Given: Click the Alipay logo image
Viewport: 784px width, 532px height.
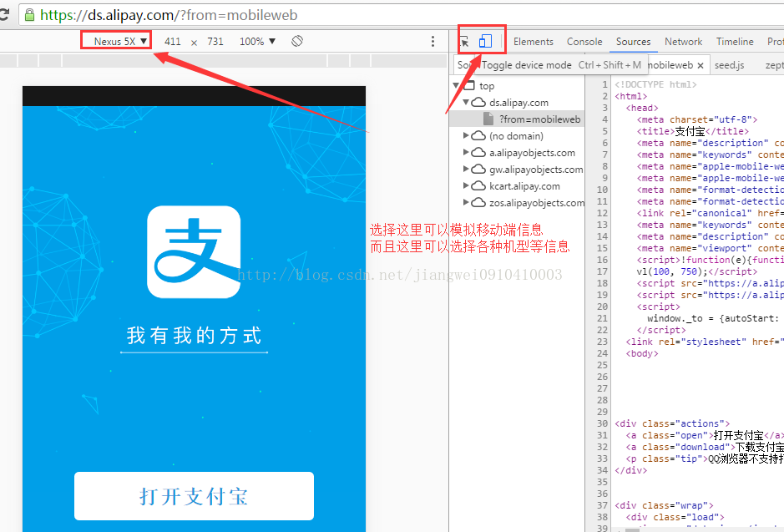Looking at the screenshot, I should pos(194,252).
